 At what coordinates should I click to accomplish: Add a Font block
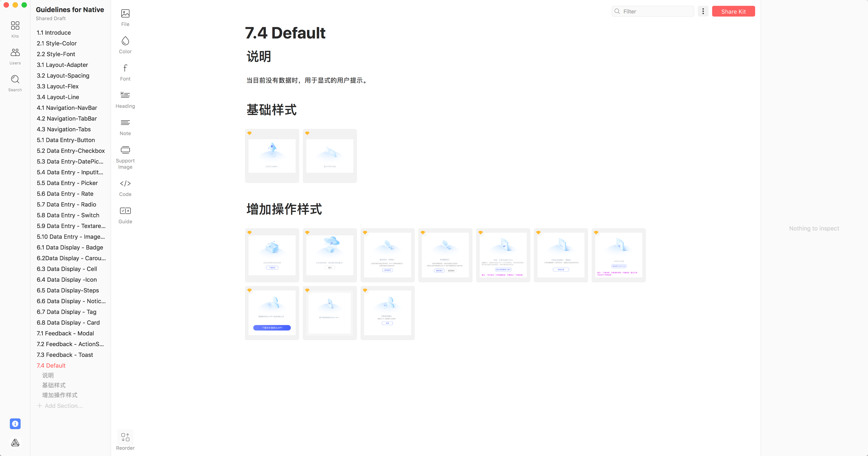(x=125, y=72)
